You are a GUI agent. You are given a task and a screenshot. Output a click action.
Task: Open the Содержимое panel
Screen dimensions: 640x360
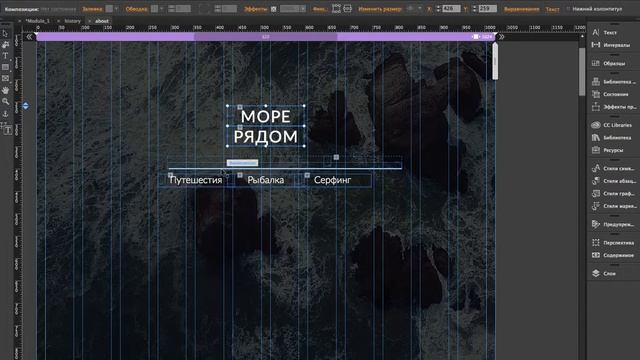613,255
